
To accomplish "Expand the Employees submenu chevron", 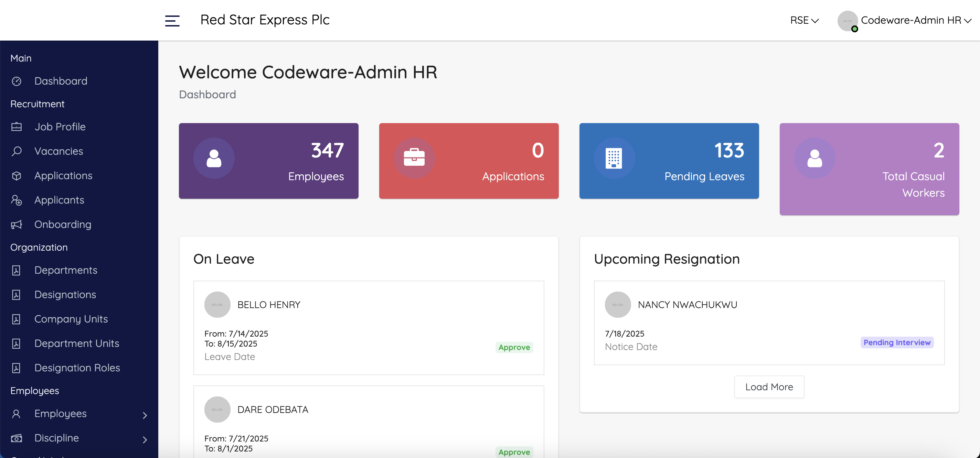I will pyautogui.click(x=145, y=415).
